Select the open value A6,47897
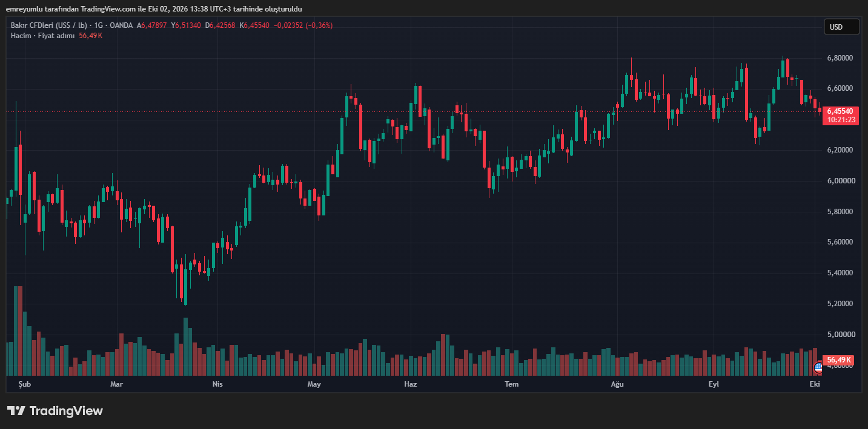Viewport: 868px width, 429px height. (x=152, y=25)
